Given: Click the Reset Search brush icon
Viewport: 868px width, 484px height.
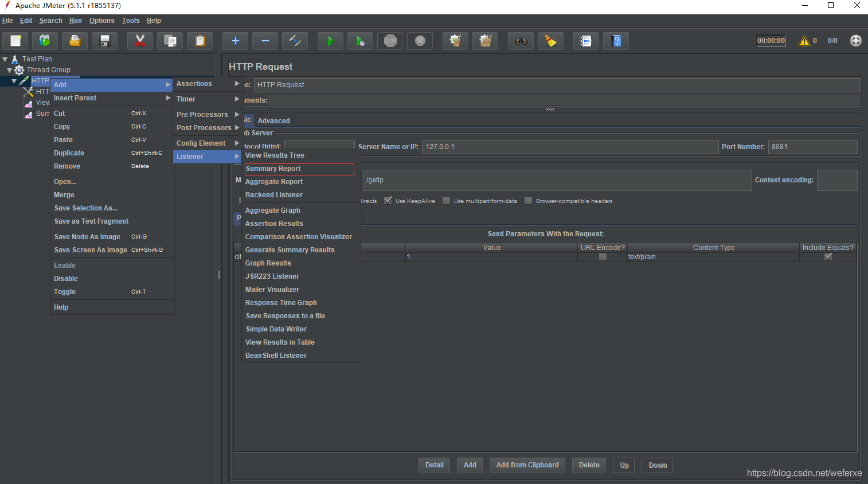Looking at the screenshot, I should pyautogui.click(x=551, y=41).
